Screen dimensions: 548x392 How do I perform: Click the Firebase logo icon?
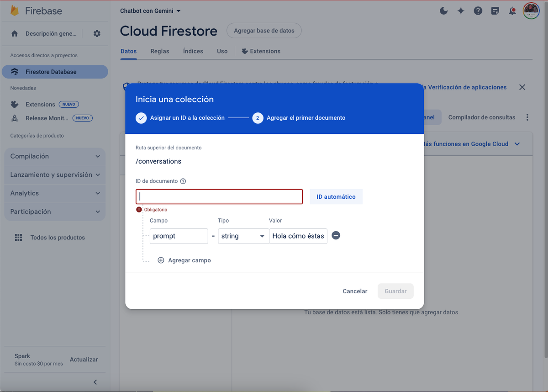pyautogui.click(x=15, y=11)
